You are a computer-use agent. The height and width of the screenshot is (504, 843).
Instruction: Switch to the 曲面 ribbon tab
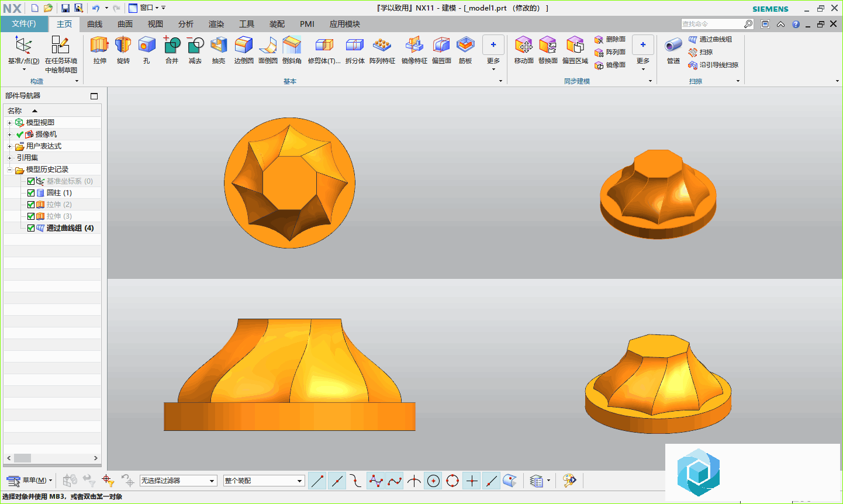[125, 24]
